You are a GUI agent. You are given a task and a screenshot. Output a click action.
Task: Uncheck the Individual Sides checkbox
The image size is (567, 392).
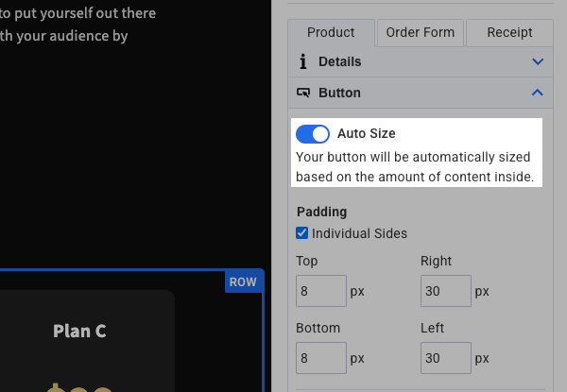click(302, 232)
